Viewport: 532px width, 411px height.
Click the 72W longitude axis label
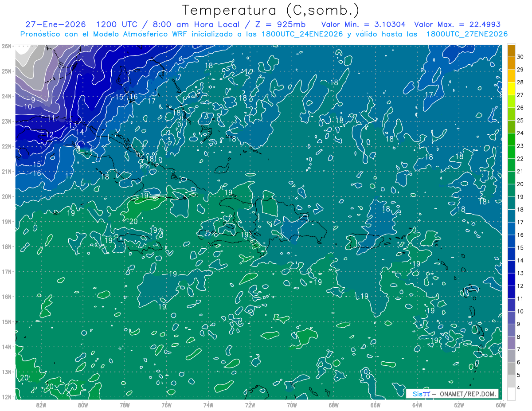click(250, 405)
